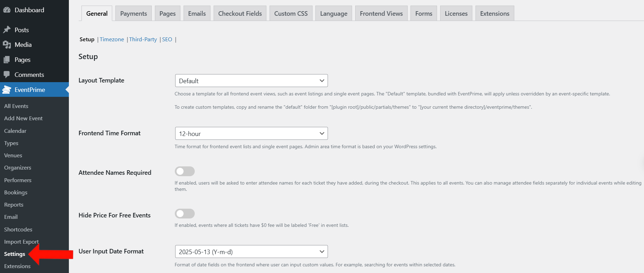This screenshot has width=644, height=273.
Task: Select EventPrime in the sidebar
Action: coord(34,90)
